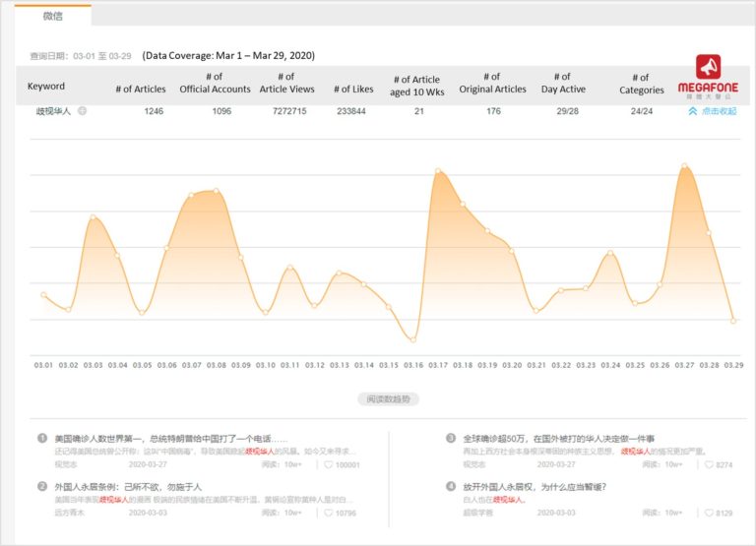
Task: Click the 03.29 final data point
Action: point(733,321)
